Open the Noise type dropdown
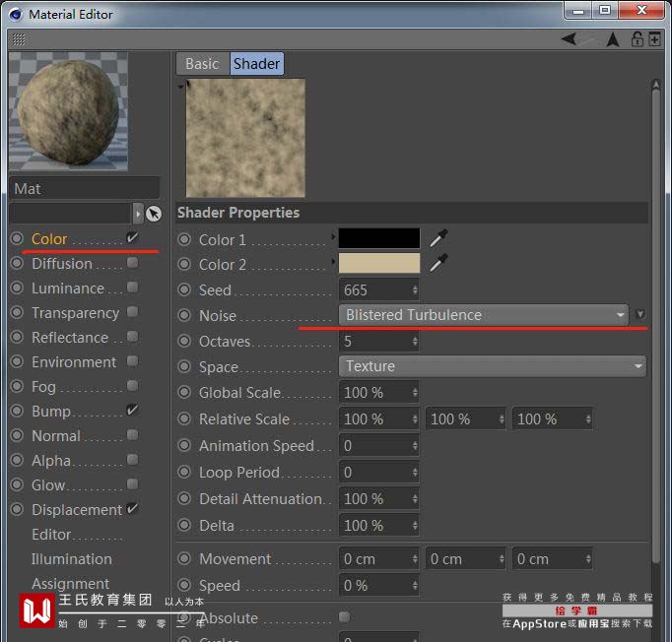Viewport: 672px width, 642px height. 484,315
